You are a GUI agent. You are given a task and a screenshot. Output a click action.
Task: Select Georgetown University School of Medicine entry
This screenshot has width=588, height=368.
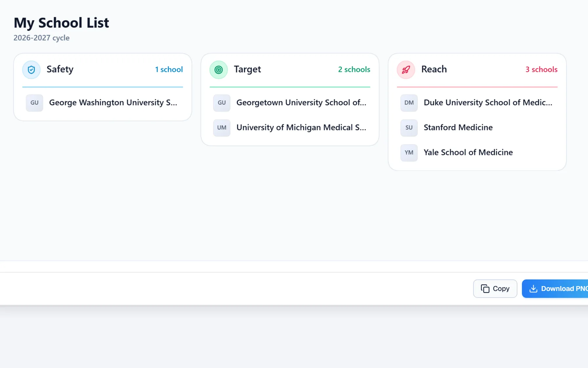[x=290, y=103]
